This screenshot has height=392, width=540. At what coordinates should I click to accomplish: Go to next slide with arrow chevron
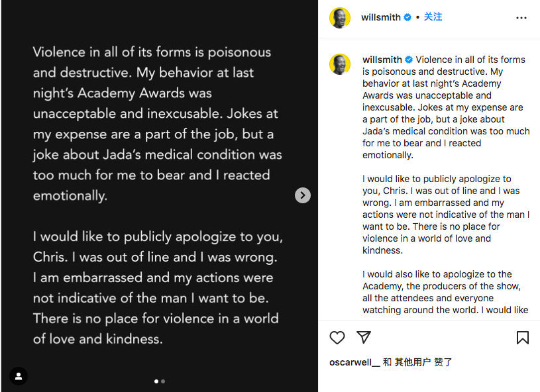pyautogui.click(x=303, y=195)
